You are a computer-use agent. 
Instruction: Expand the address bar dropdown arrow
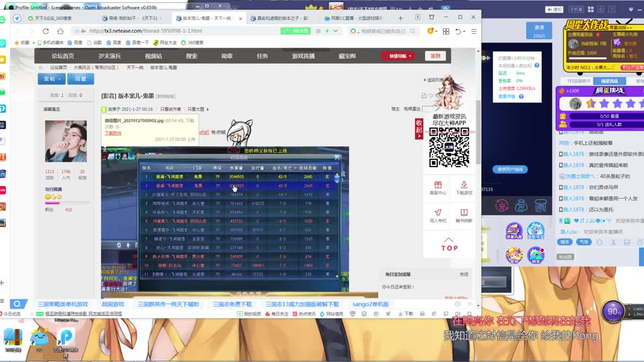pos(335,31)
